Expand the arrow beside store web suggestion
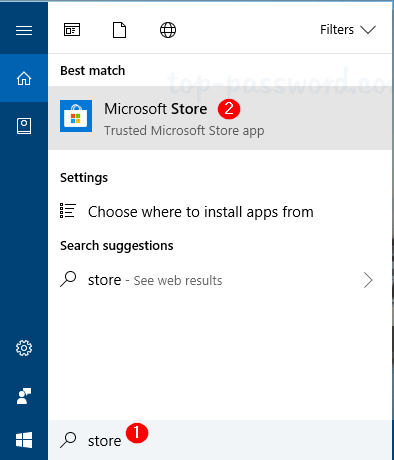 (368, 280)
